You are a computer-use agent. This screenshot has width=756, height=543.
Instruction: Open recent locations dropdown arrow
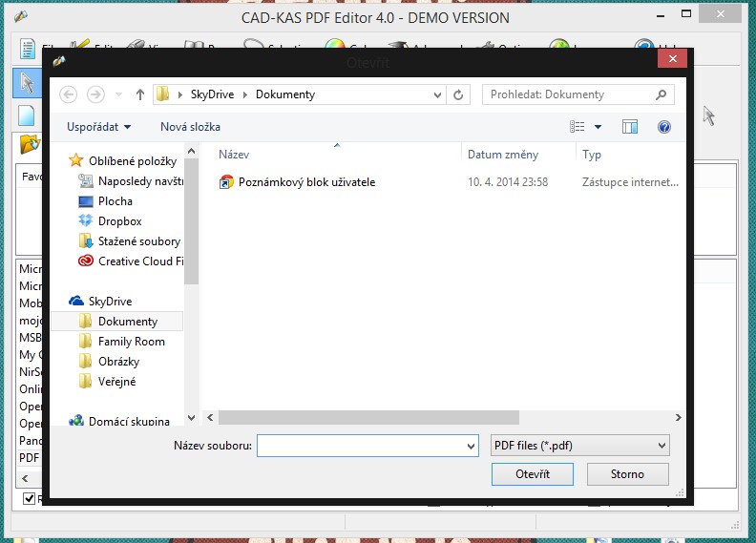click(118, 94)
